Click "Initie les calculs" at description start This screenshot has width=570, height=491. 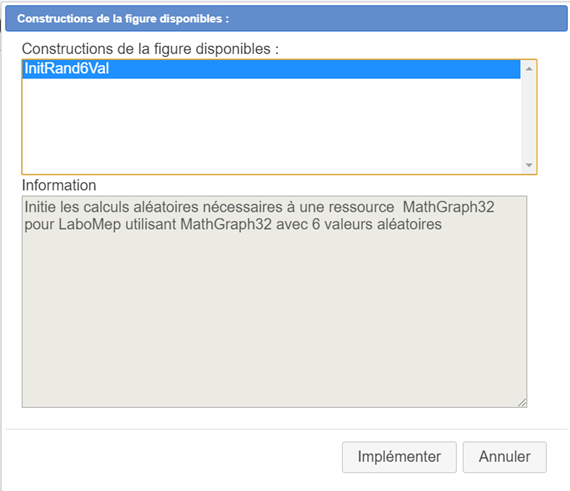[x=77, y=207]
